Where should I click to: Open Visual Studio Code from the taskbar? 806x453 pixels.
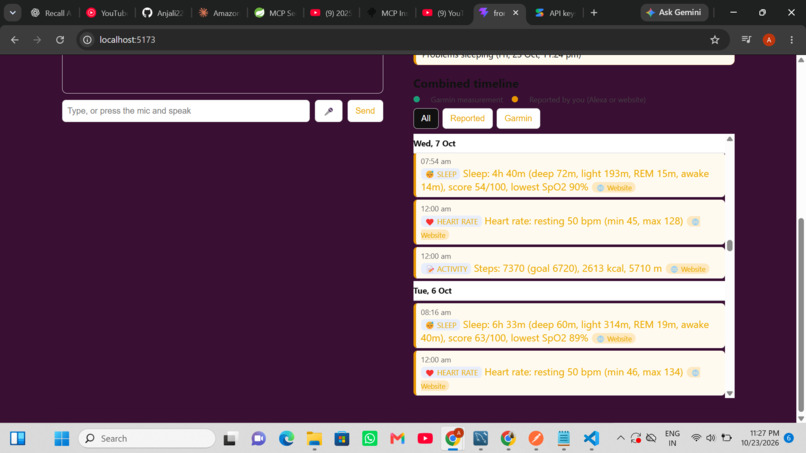pos(591,439)
